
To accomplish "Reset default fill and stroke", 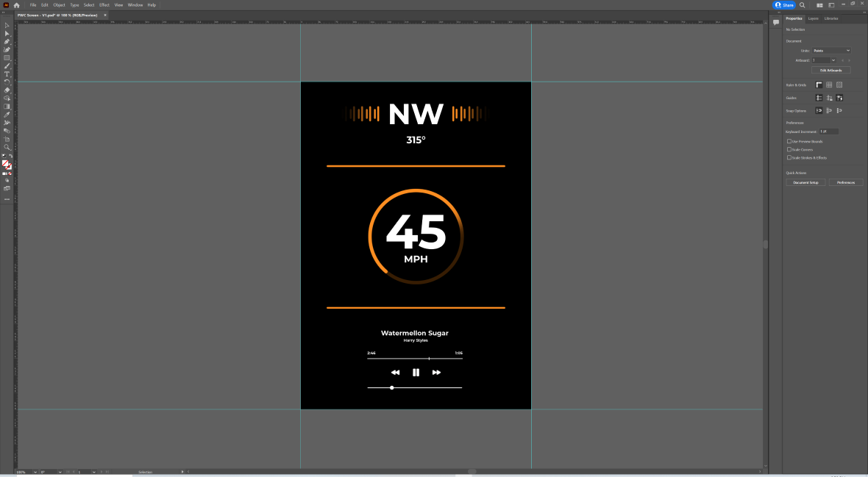I will pos(4,156).
